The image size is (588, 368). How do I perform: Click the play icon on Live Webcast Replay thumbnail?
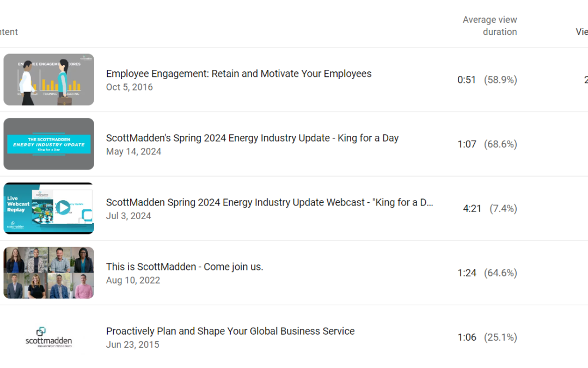[63, 207]
